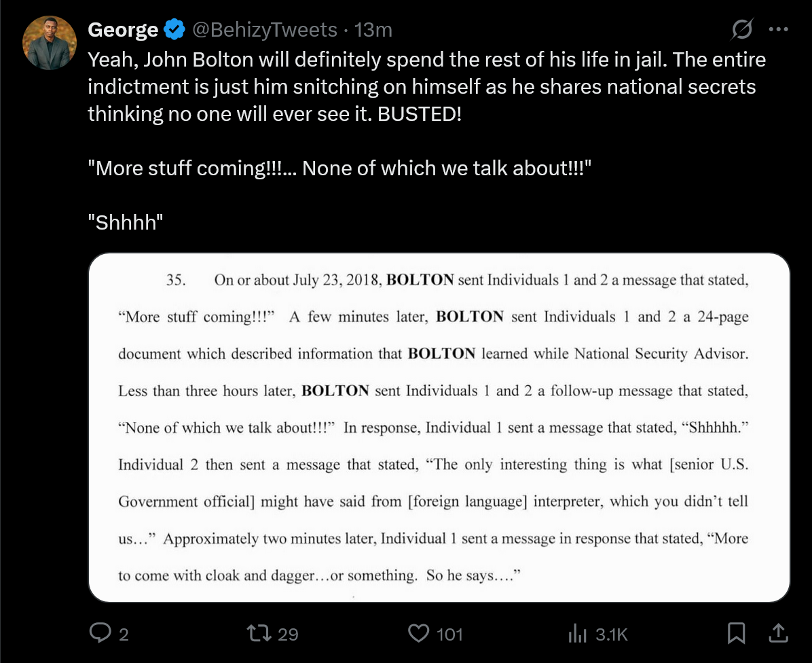
Task: Click the reply speech bubble icon
Action: 100,633
